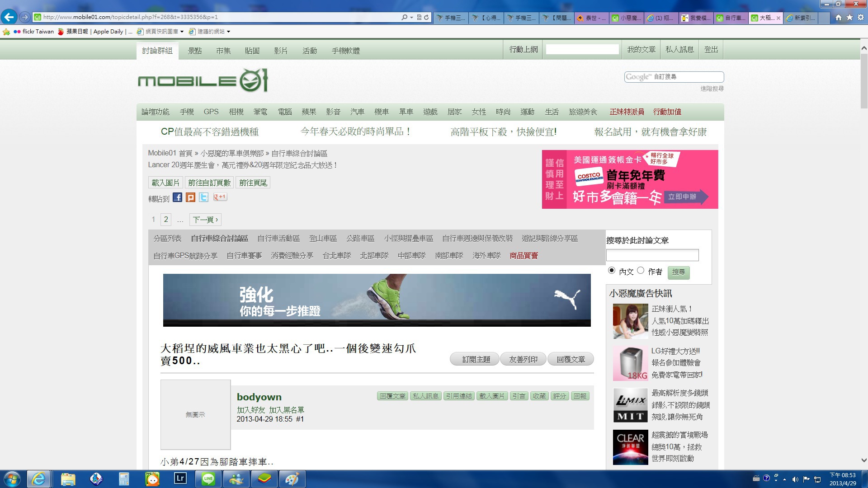Expand the 建議的網站 favorites dropdown
The height and width of the screenshot is (488, 868).
[228, 32]
